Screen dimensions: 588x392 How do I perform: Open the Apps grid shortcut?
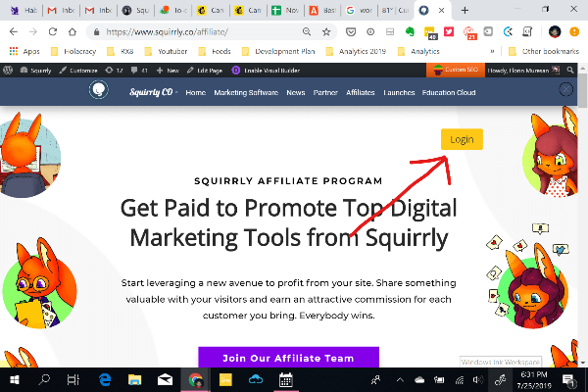[x=24, y=51]
